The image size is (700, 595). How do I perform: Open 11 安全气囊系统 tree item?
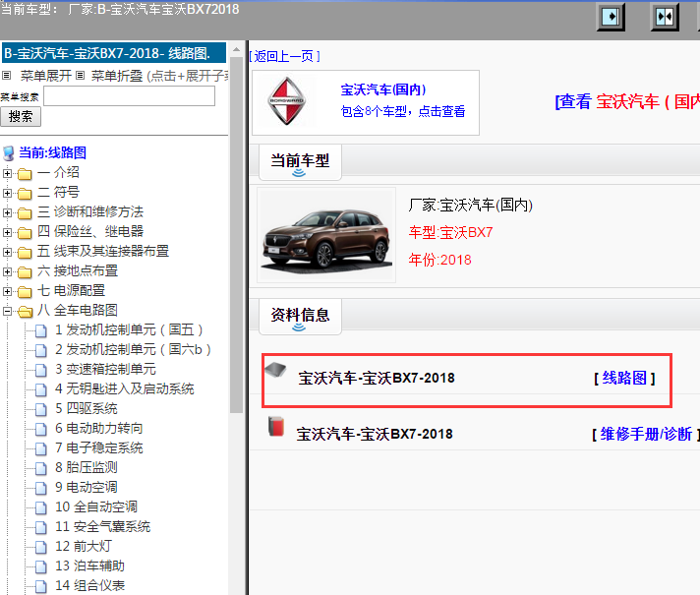(x=102, y=527)
